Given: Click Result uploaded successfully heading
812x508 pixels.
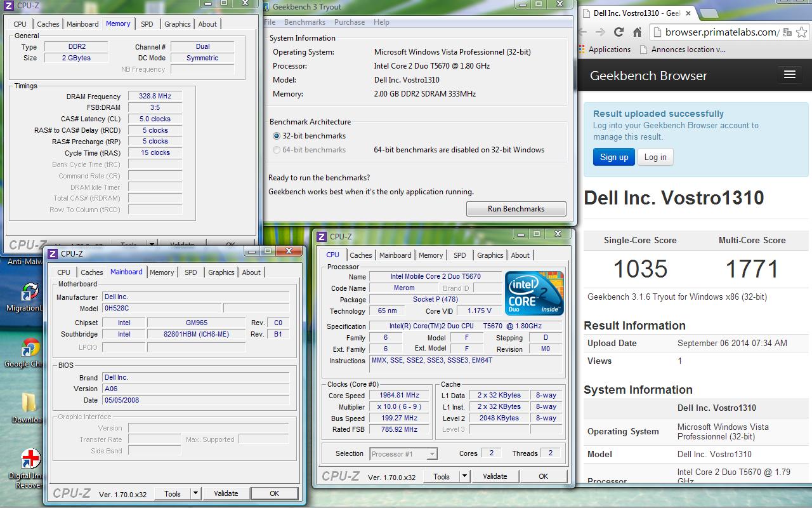Looking at the screenshot, I should pos(658,114).
